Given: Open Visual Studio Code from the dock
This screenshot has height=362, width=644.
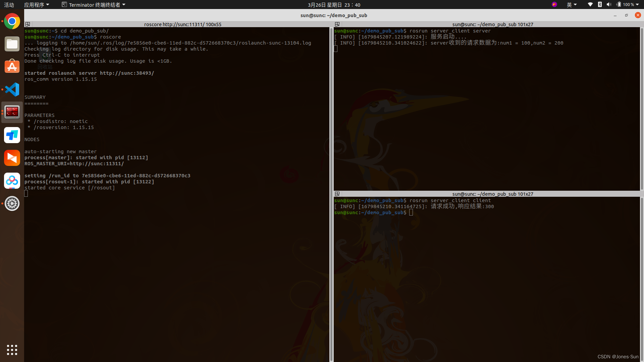Looking at the screenshot, I should coord(12,89).
